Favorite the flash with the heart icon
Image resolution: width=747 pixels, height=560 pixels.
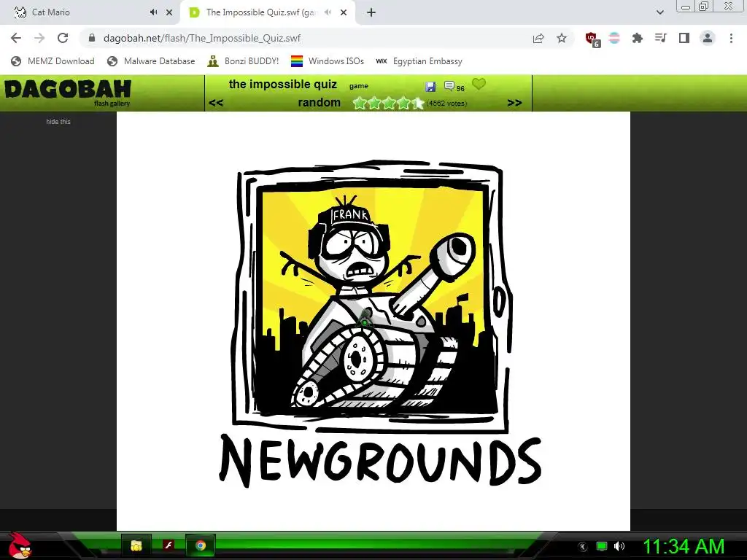coord(479,85)
